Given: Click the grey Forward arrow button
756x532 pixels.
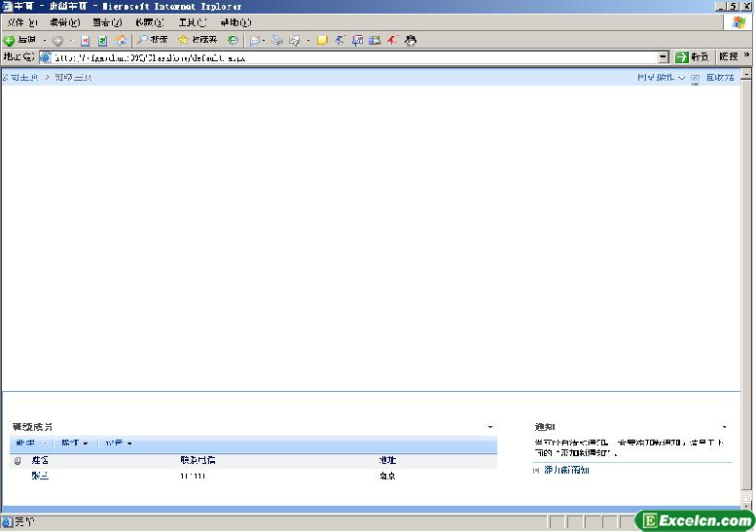Looking at the screenshot, I should [57, 41].
